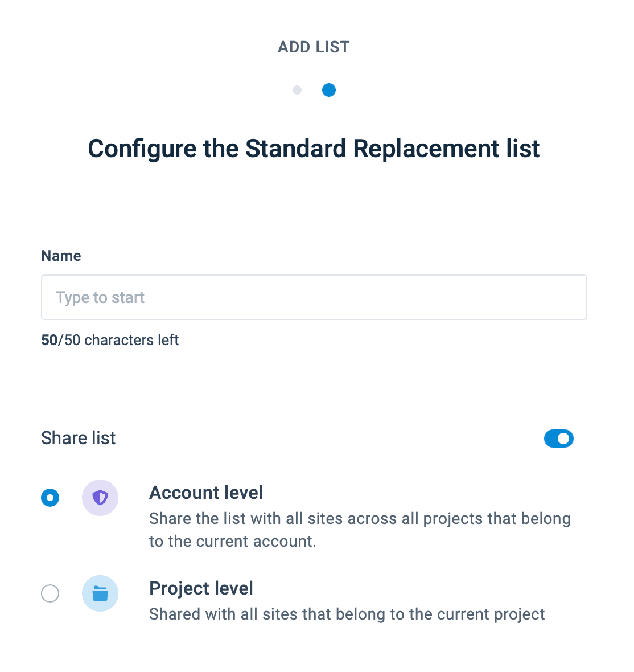This screenshot has width=634, height=672.
Task: Click the 'Configure the Standard Replacement list' heading
Action: click(314, 149)
